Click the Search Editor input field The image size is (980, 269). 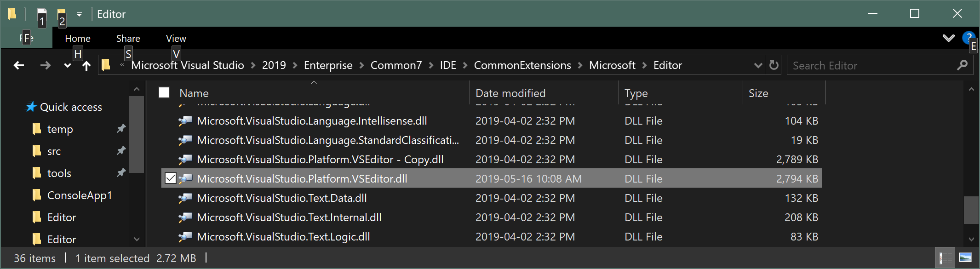[872, 66]
